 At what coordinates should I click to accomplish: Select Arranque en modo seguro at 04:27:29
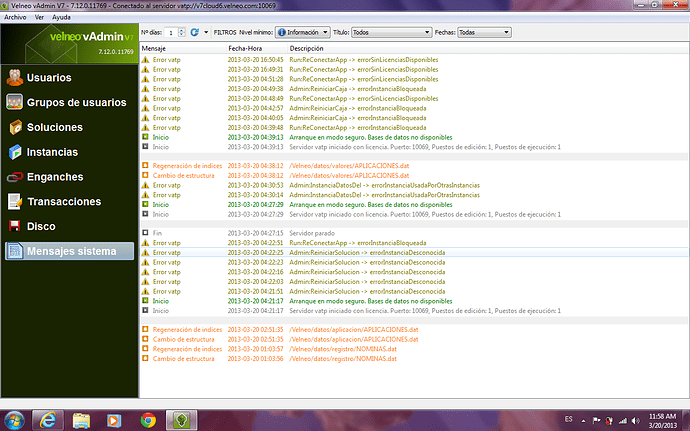point(414,204)
